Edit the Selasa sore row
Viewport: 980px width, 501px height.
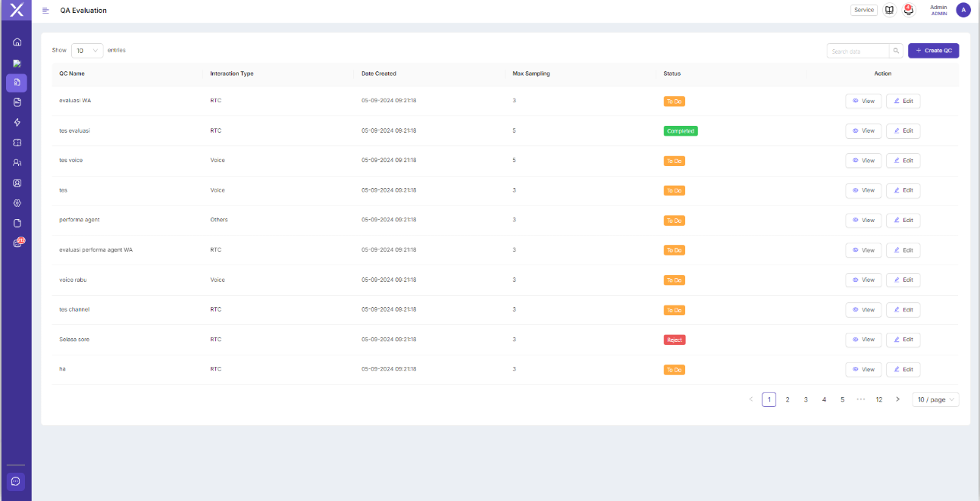[903, 340]
